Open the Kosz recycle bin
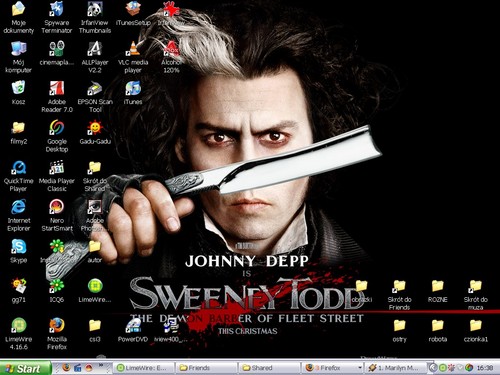 18,92
